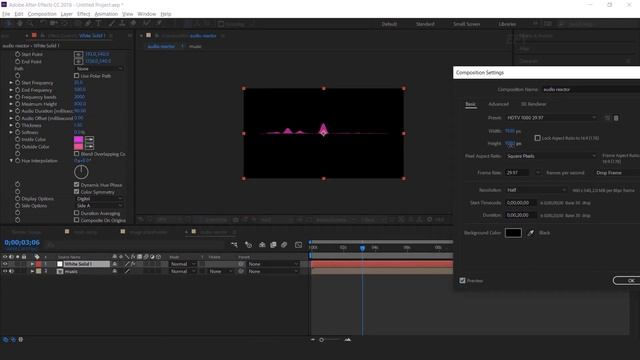Open the Effect menu
Image resolution: width=640 pixels, height=360 pixels.
(83, 14)
